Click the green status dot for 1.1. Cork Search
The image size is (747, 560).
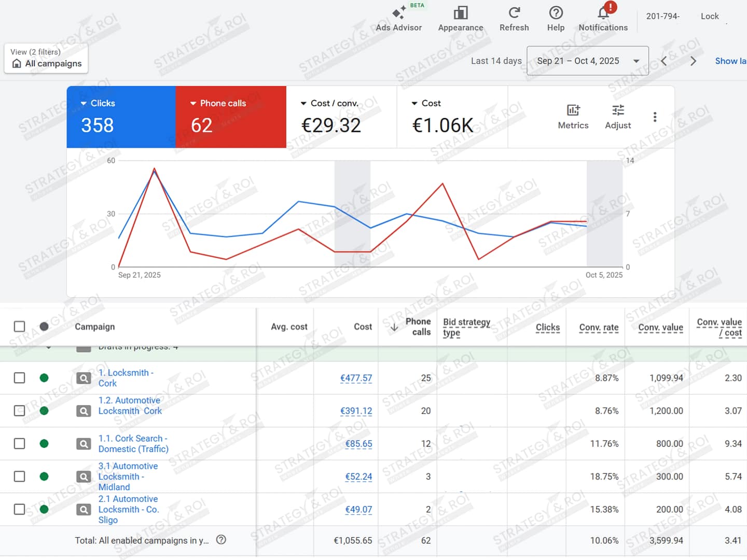(x=44, y=444)
